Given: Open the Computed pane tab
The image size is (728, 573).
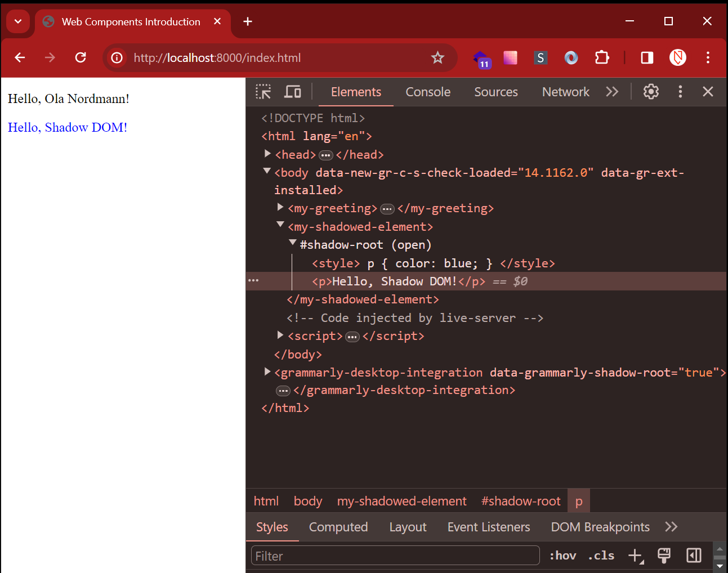Looking at the screenshot, I should pos(338,527).
